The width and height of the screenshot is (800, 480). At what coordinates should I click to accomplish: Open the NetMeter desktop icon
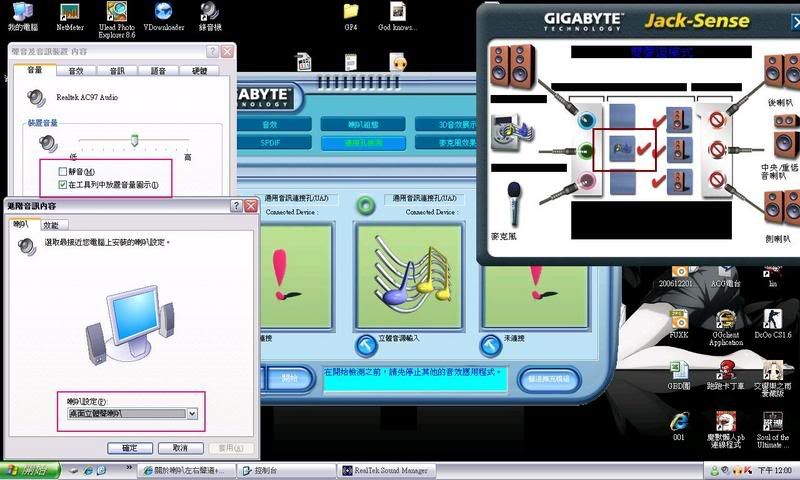(70, 16)
